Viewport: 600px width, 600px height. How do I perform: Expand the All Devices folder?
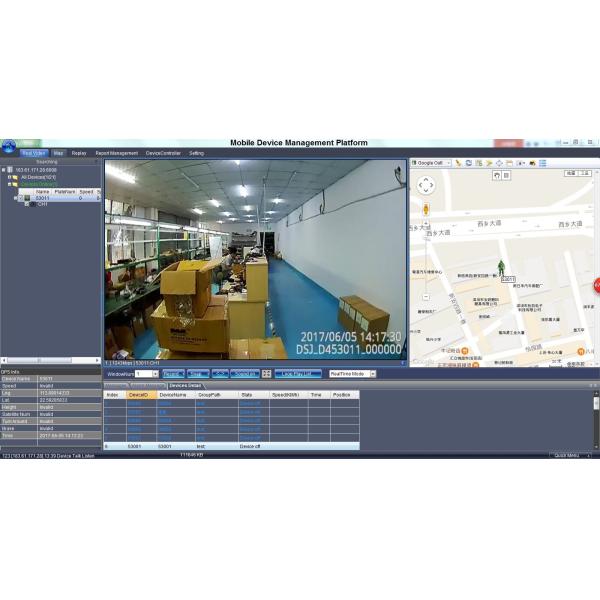(x=10, y=178)
